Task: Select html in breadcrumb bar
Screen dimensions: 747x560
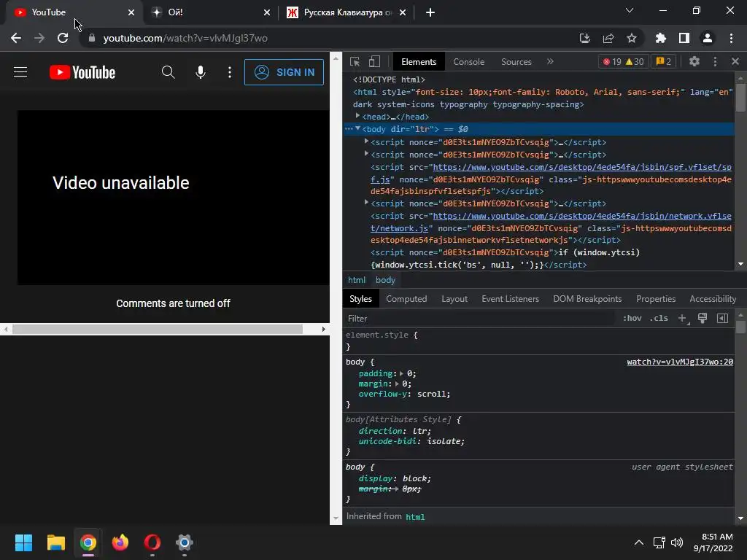Action: pos(356,280)
